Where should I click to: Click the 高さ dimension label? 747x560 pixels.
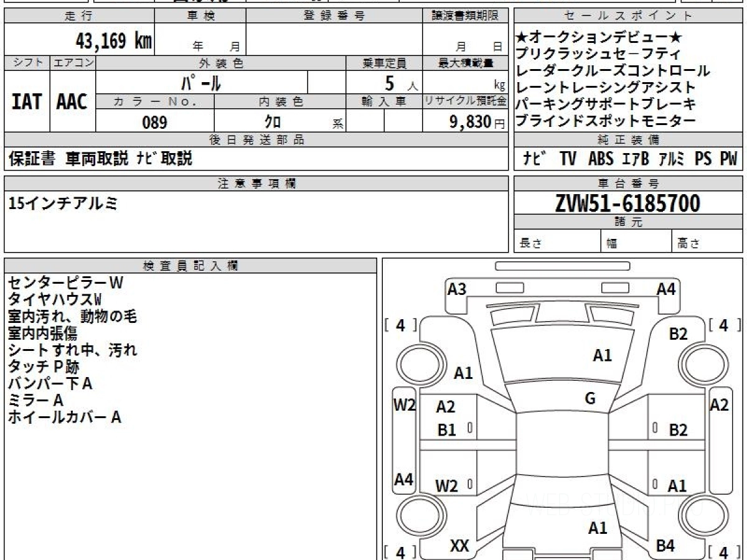coord(689,244)
